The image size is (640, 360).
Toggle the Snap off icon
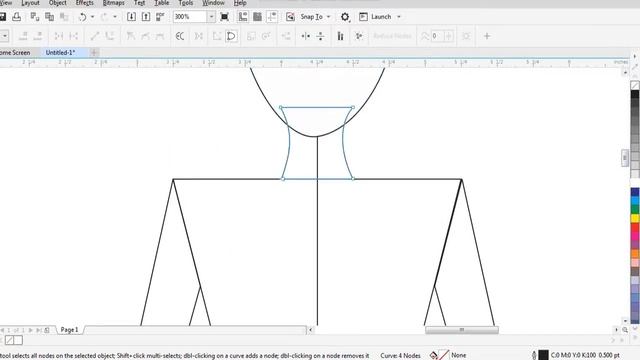click(x=290, y=17)
